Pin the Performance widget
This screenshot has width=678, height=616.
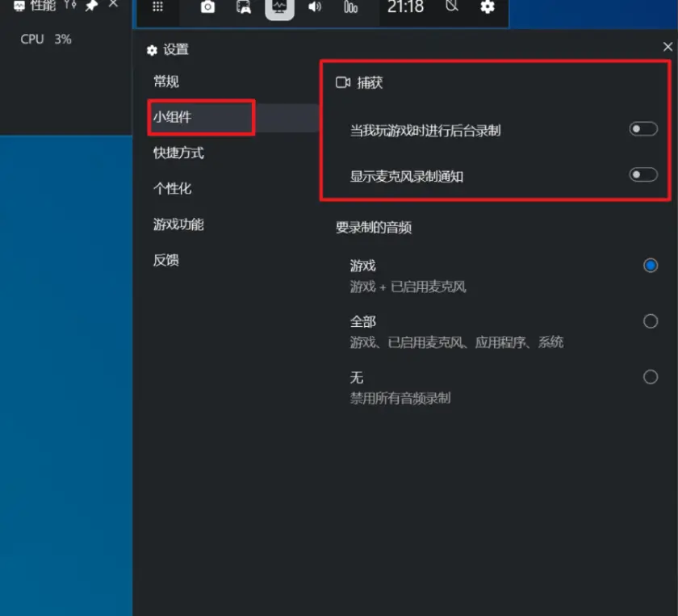[x=91, y=5]
